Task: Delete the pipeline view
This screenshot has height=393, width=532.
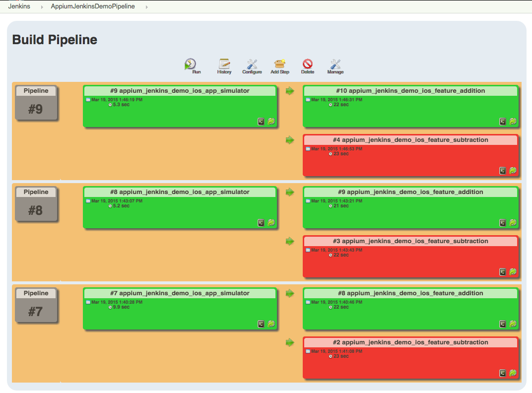Action: (x=308, y=66)
